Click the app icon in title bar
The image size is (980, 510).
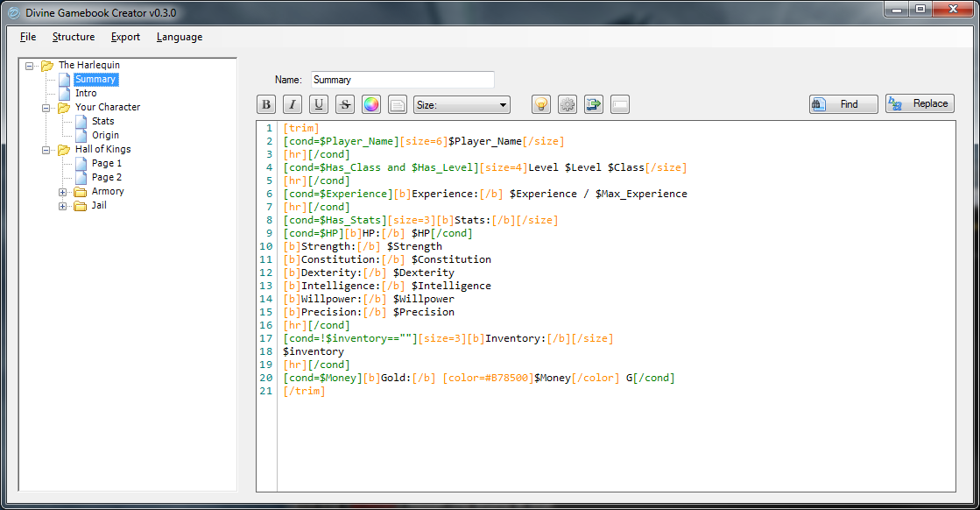pyautogui.click(x=13, y=12)
